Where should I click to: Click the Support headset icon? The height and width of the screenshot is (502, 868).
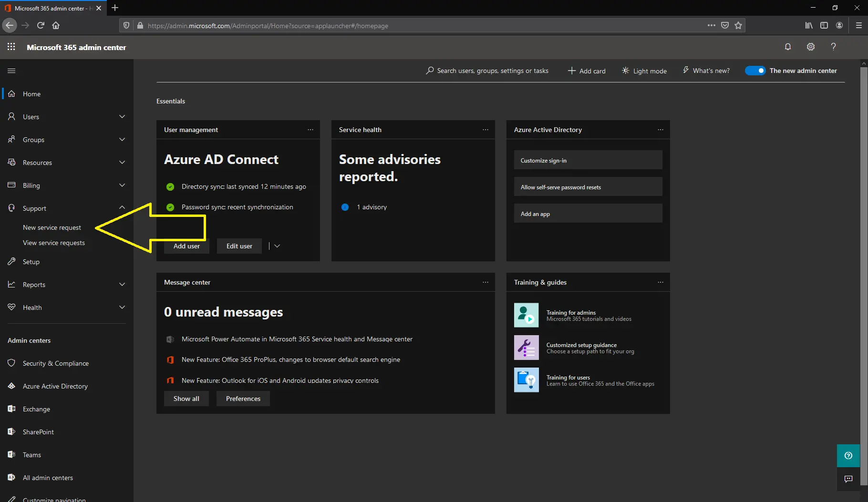(12, 208)
